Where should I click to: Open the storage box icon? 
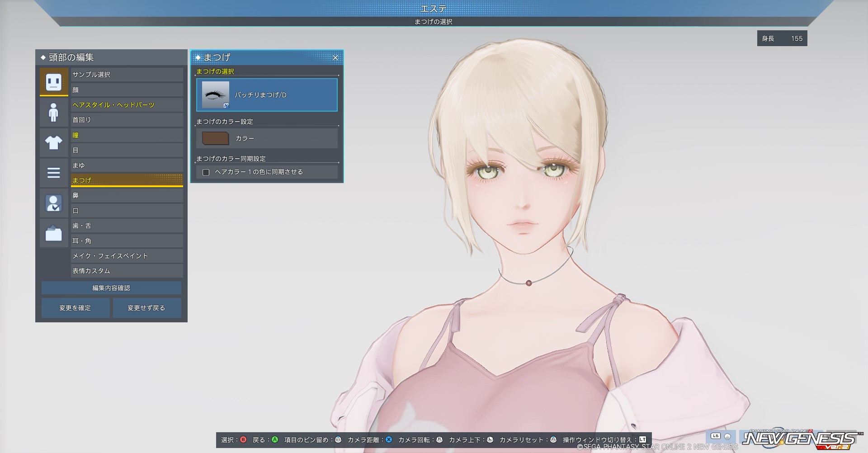(54, 233)
